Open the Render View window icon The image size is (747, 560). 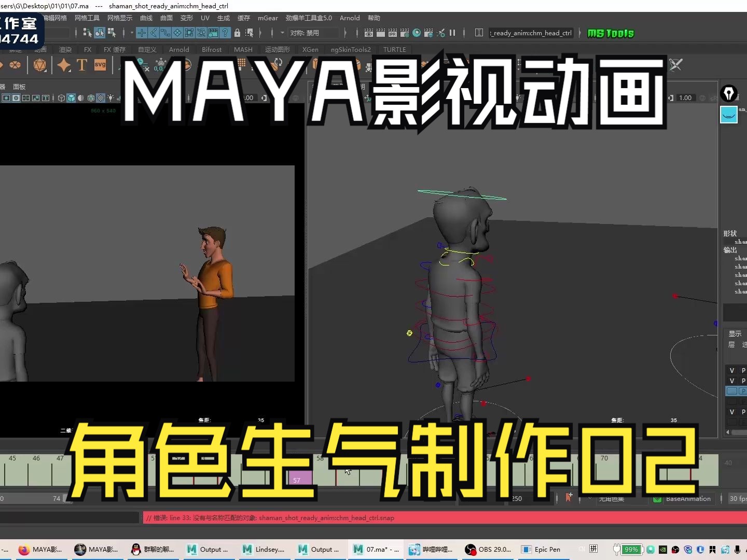(368, 33)
